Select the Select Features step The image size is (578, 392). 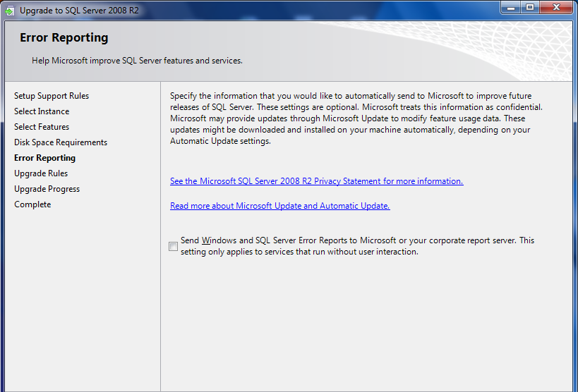click(42, 127)
